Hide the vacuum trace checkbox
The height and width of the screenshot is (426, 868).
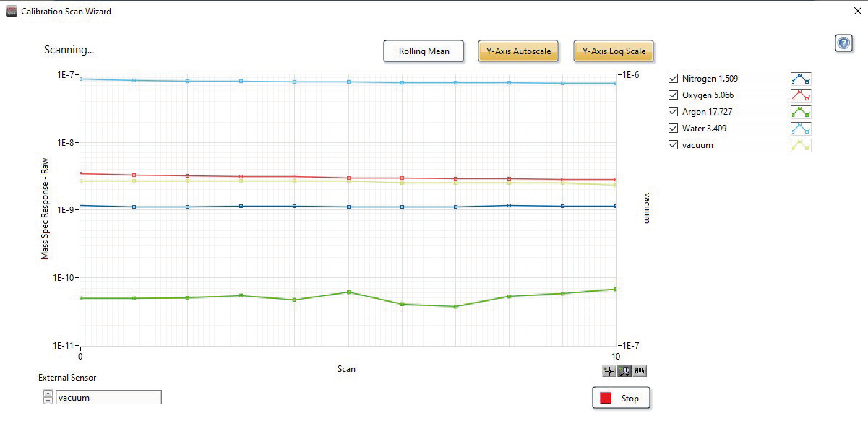pyautogui.click(x=674, y=145)
